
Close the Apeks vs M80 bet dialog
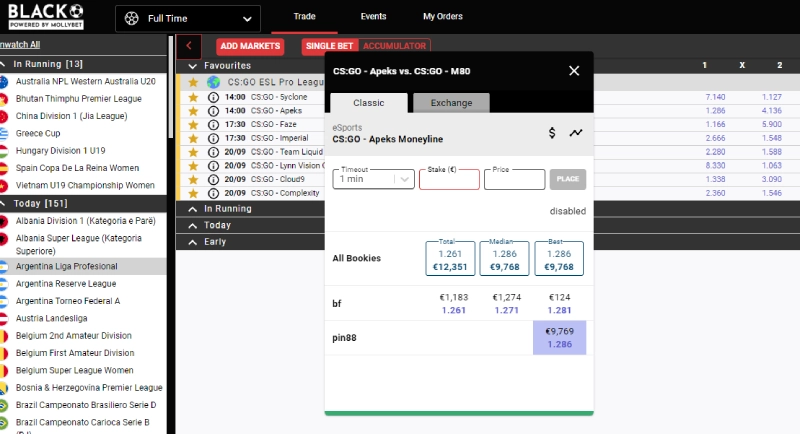click(x=574, y=71)
